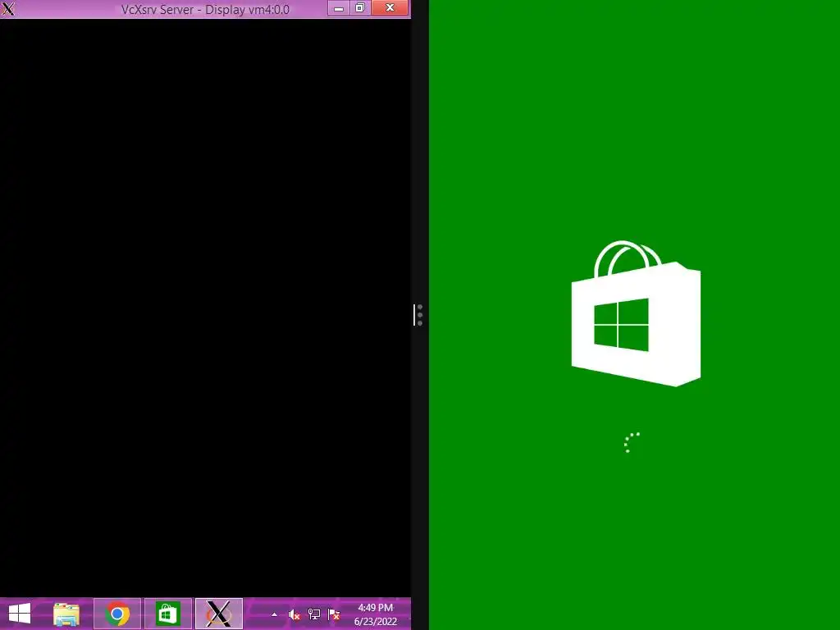Show hidden tray icons arrow
The height and width of the screenshot is (630, 840).
point(274,614)
